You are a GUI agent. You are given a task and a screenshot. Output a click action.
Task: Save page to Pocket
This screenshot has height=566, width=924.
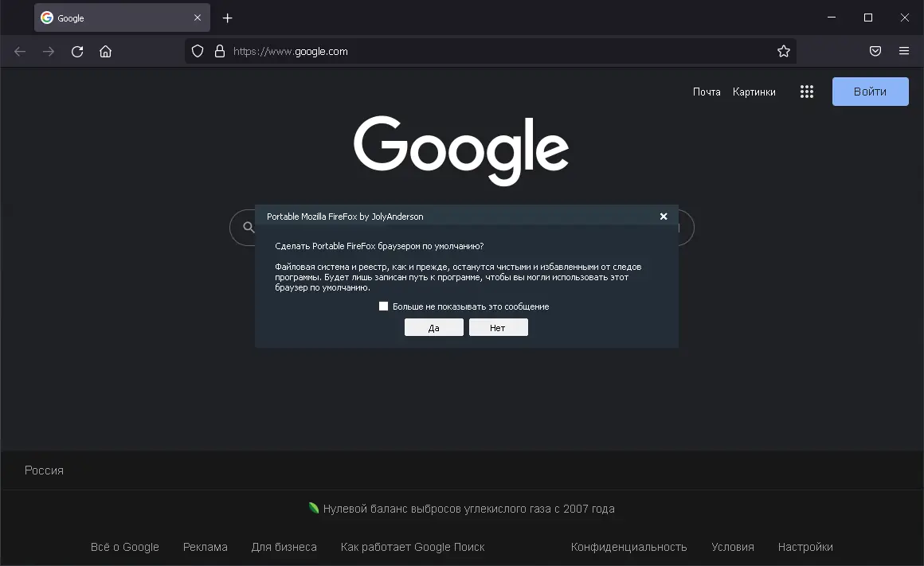point(875,51)
